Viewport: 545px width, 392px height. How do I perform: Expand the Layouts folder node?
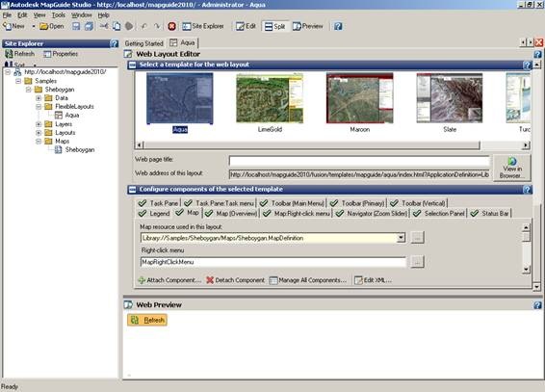pos(39,133)
